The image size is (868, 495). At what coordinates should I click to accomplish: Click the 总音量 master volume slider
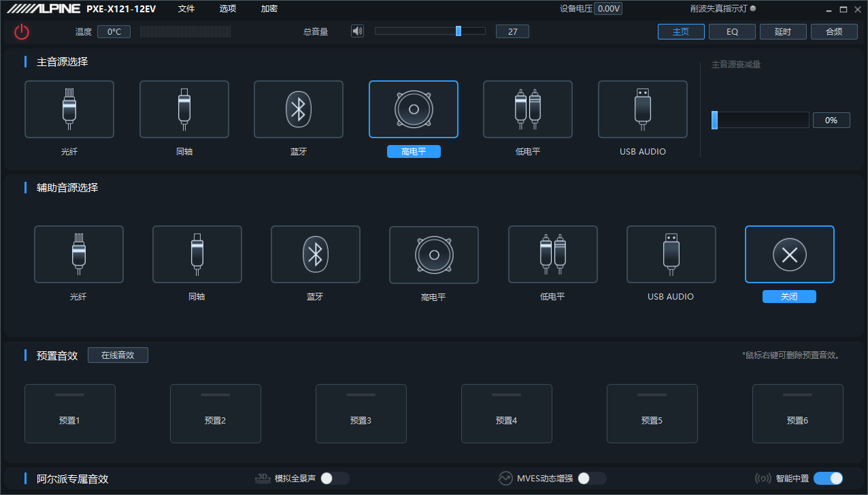point(430,31)
